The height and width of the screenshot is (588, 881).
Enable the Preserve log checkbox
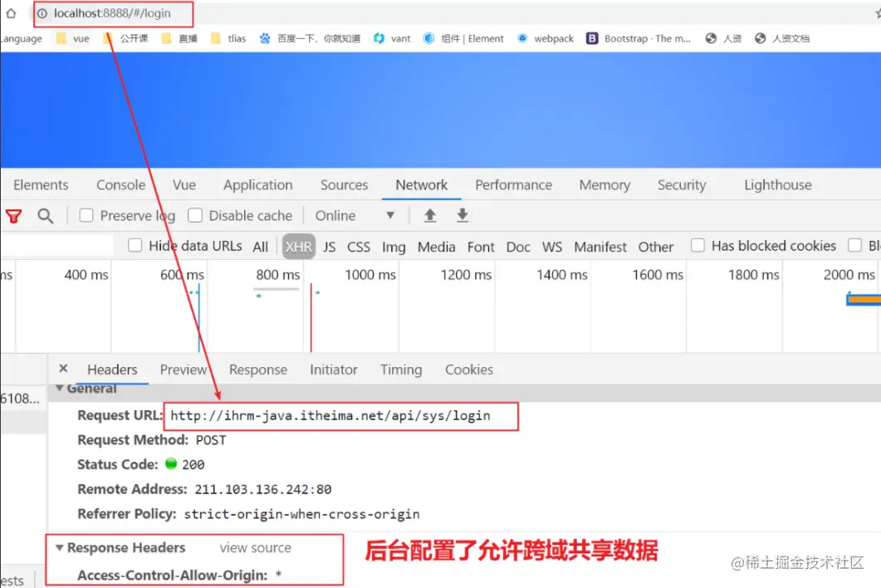point(86,215)
